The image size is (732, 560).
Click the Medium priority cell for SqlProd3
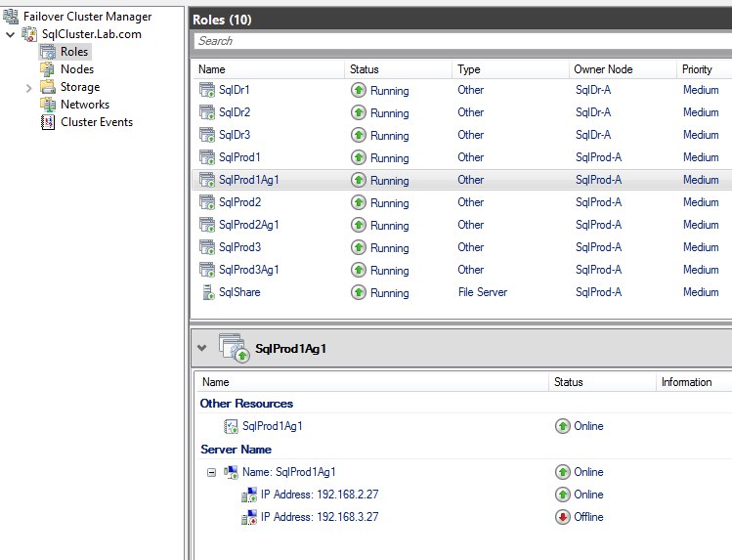tap(701, 247)
